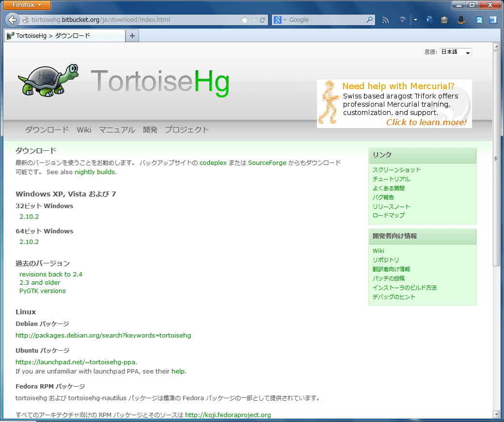Open the orange Firefox menu dropdown
The height and width of the screenshot is (422, 504).
click(x=27, y=5)
